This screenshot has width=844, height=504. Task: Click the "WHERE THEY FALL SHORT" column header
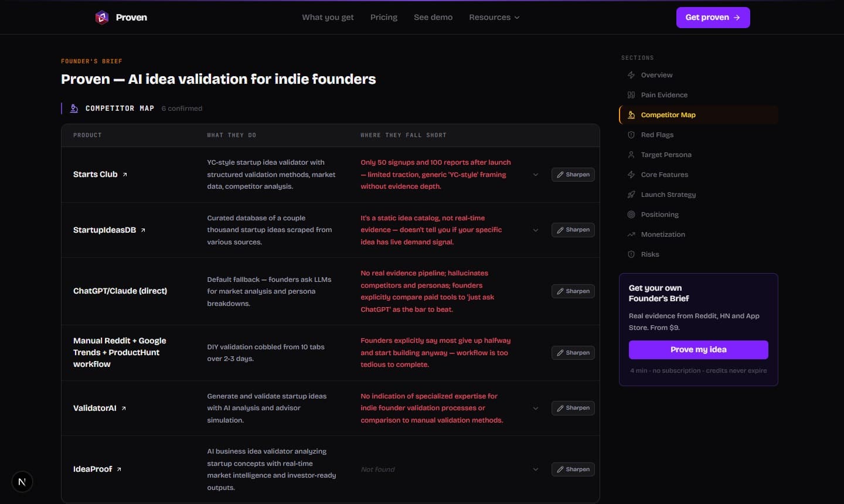pyautogui.click(x=403, y=135)
